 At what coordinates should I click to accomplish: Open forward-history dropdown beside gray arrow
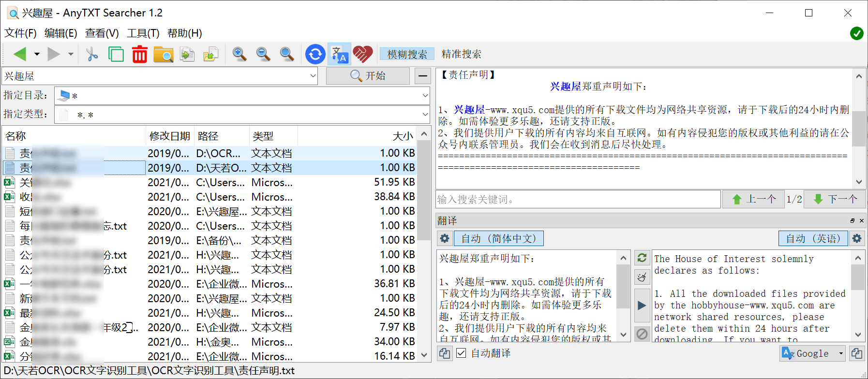click(x=71, y=54)
